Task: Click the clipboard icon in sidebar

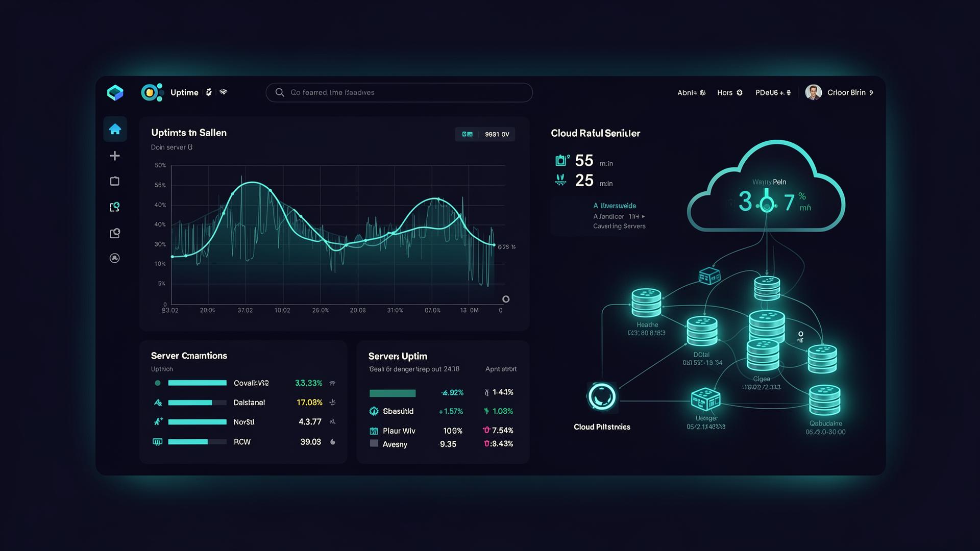Action: pyautogui.click(x=115, y=181)
